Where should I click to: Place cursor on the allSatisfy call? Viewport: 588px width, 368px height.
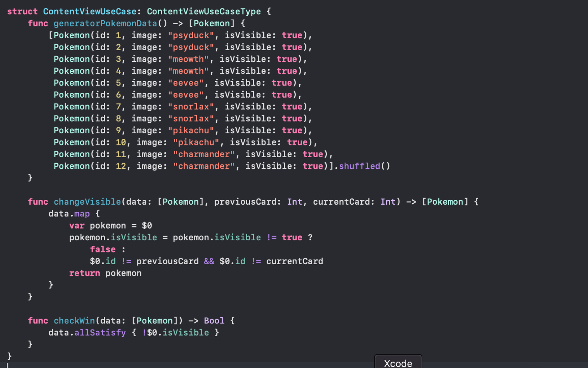point(100,333)
